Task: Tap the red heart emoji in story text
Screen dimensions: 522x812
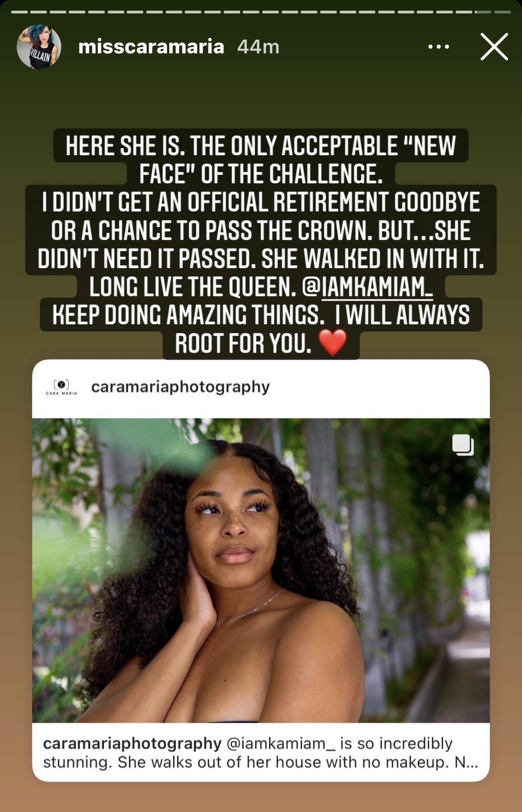Action: point(333,343)
